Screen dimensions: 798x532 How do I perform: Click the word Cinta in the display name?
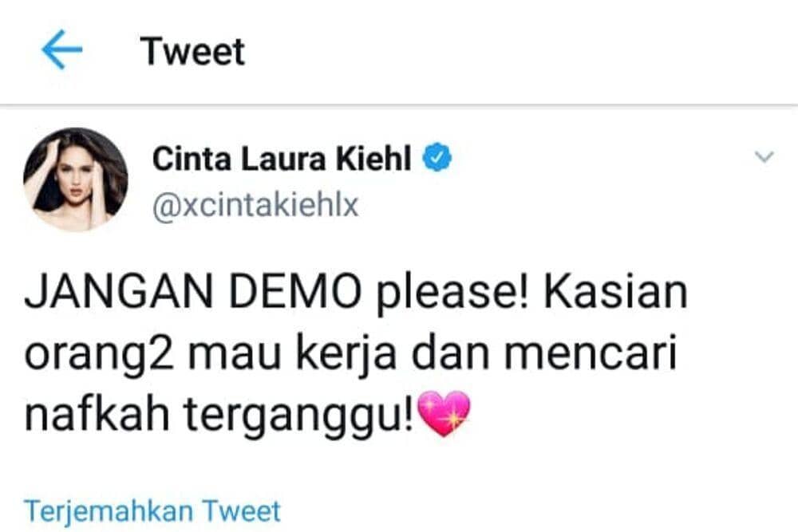coord(192,158)
